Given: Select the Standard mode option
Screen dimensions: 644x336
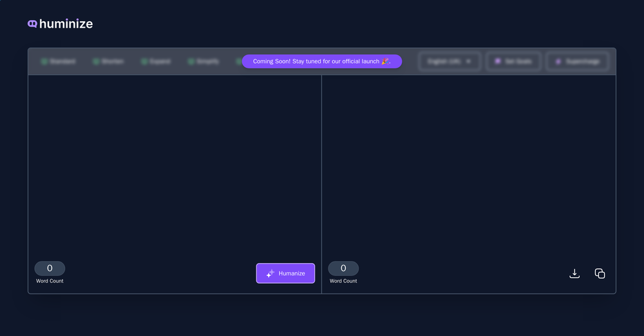Looking at the screenshot, I should pyautogui.click(x=58, y=61).
